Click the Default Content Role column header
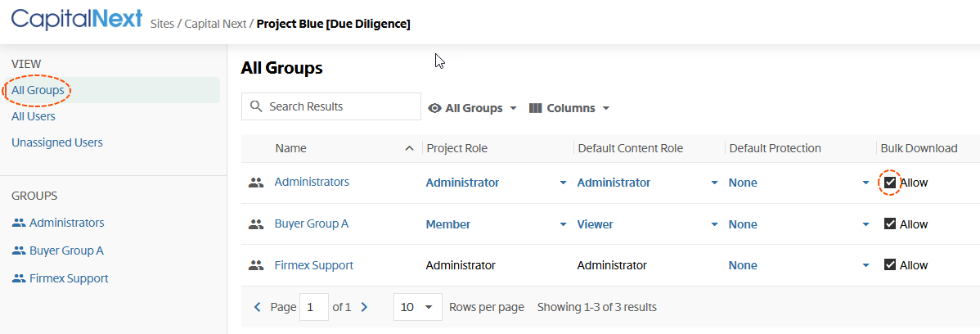Screen dimensions: 980x334 (631, 148)
